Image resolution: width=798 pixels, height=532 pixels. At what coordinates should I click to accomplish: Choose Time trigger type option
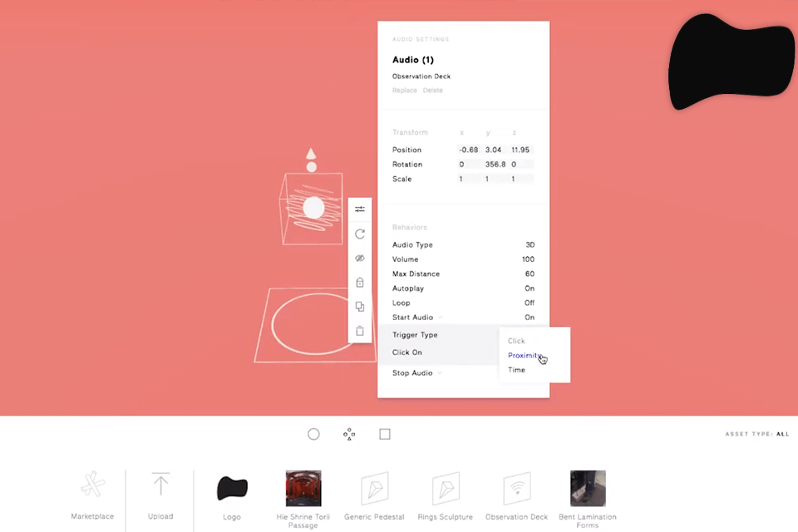click(516, 370)
